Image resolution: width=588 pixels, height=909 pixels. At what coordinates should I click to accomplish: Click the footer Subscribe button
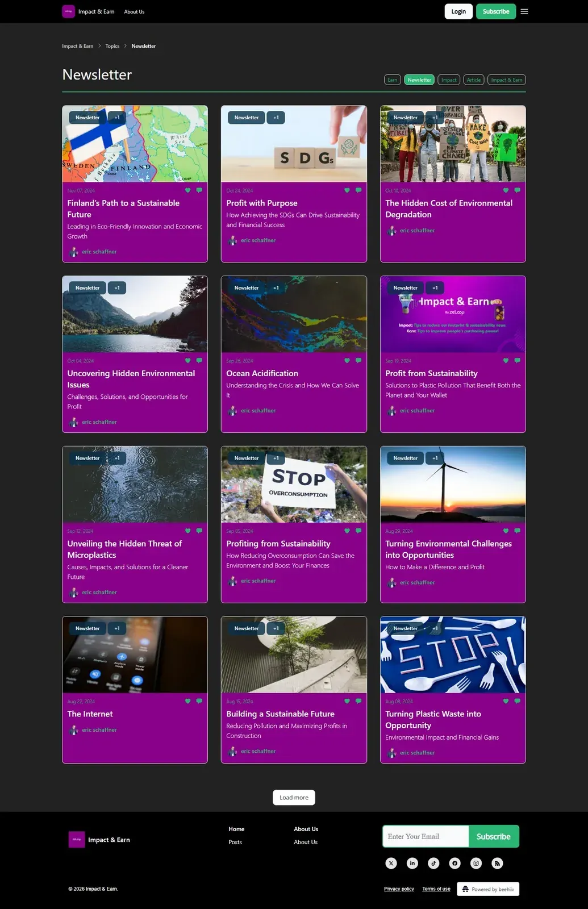click(x=494, y=836)
